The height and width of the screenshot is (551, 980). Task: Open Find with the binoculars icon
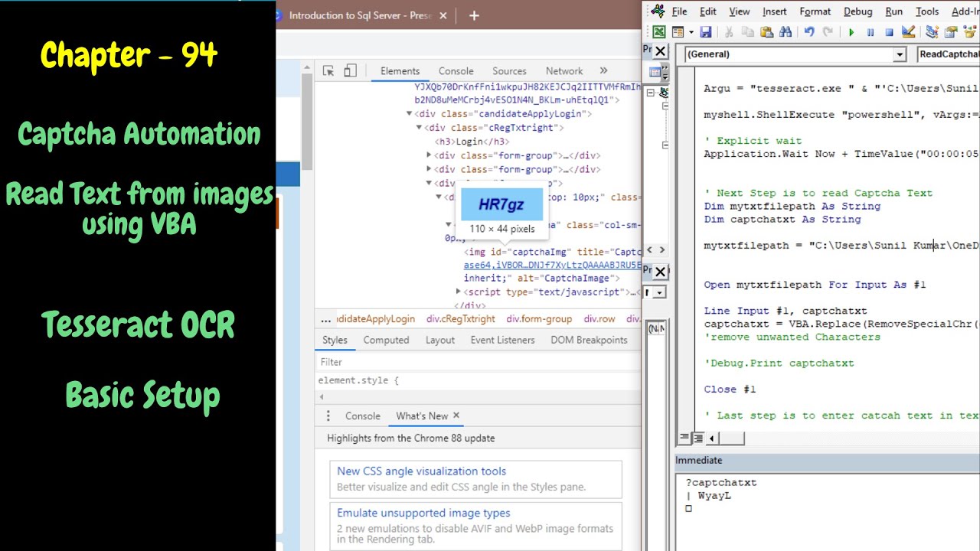[785, 32]
